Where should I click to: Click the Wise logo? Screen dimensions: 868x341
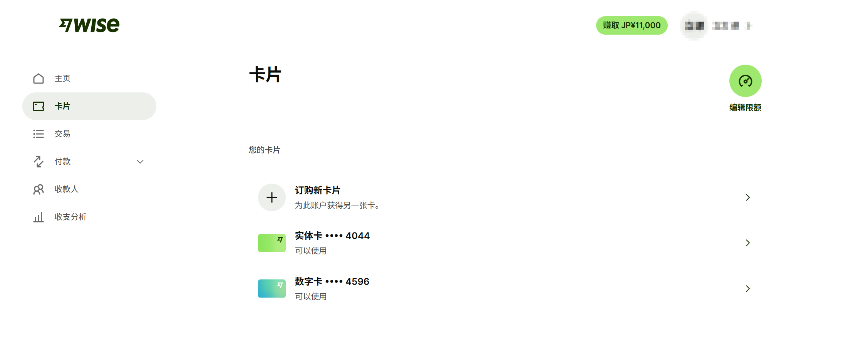point(89,25)
